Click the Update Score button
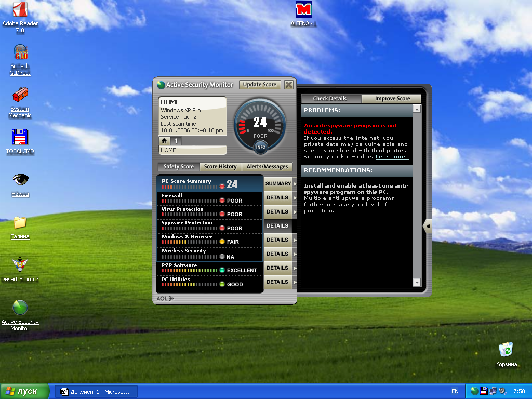This screenshot has height=399, width=532. pos(260,85)
